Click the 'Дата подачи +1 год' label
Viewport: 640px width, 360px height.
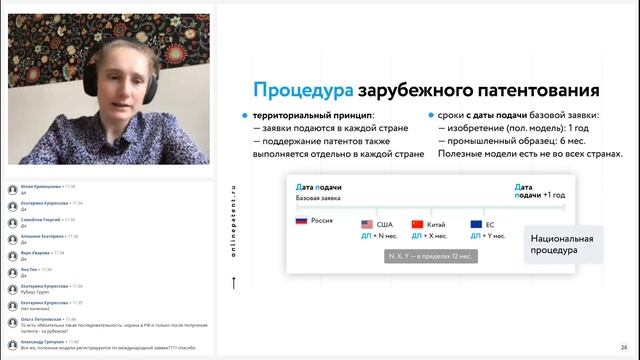point(540,191)
